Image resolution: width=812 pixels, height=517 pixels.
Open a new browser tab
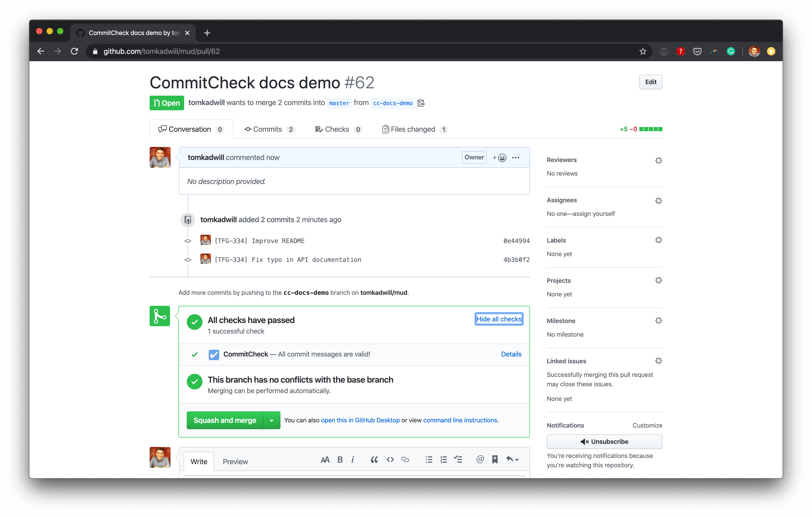point(207,33)
